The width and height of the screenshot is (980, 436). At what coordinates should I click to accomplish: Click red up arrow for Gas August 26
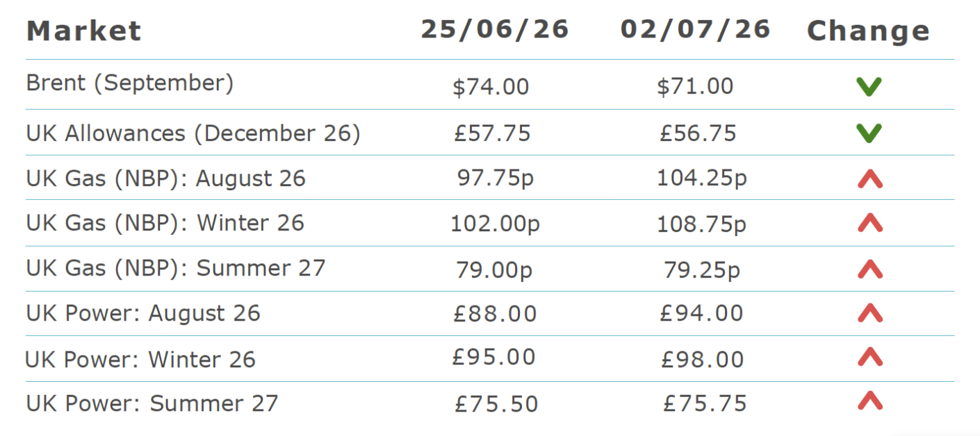[x=869, y=180]
